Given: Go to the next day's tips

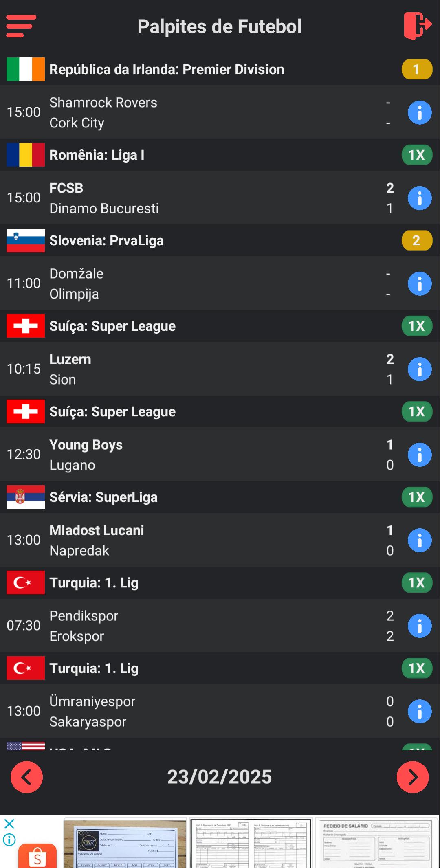Looking at the screenshot, I should pos(412,777).
